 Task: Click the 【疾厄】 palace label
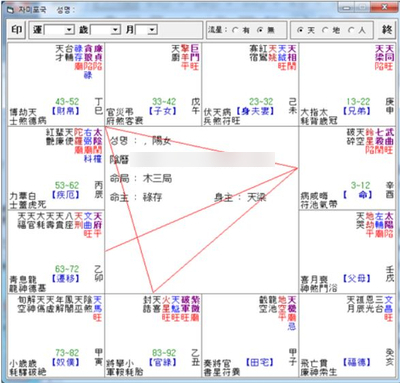click(65, 194)
